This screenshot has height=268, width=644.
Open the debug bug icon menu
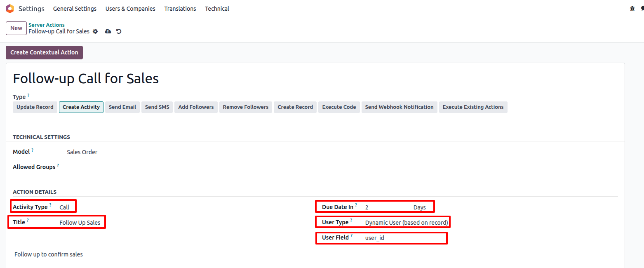(632, 9)
